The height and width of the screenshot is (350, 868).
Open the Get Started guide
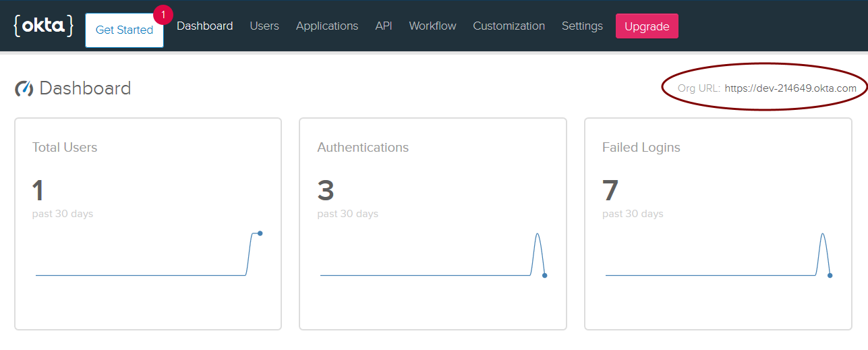[x=124, y=30]
